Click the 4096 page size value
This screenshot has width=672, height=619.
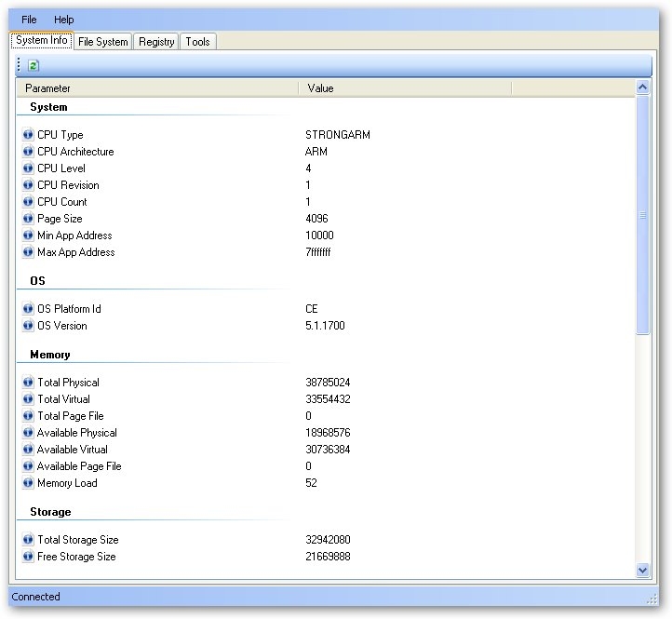[316, 218]
